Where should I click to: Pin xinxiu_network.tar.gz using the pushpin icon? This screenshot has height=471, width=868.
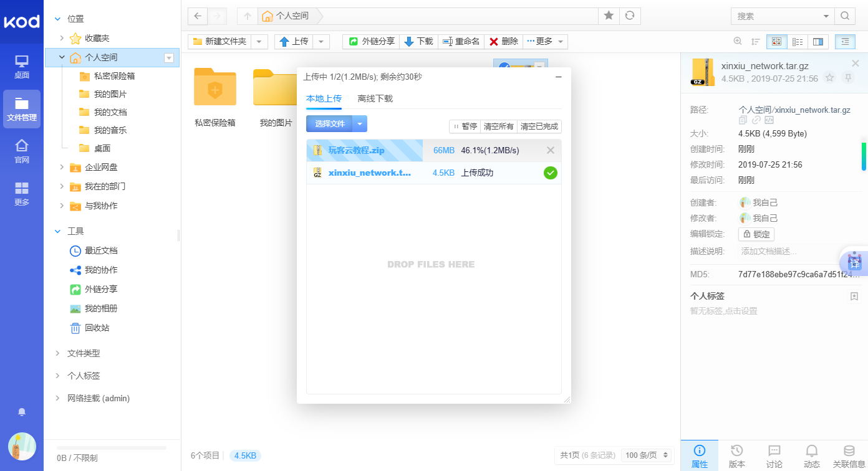(x=847, y=78)
